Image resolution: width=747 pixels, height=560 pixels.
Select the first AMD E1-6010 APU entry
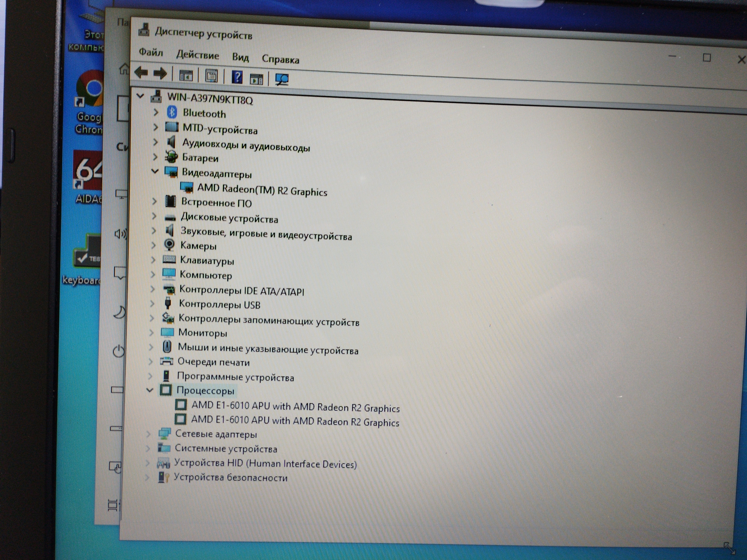click(x=295, y=406)
